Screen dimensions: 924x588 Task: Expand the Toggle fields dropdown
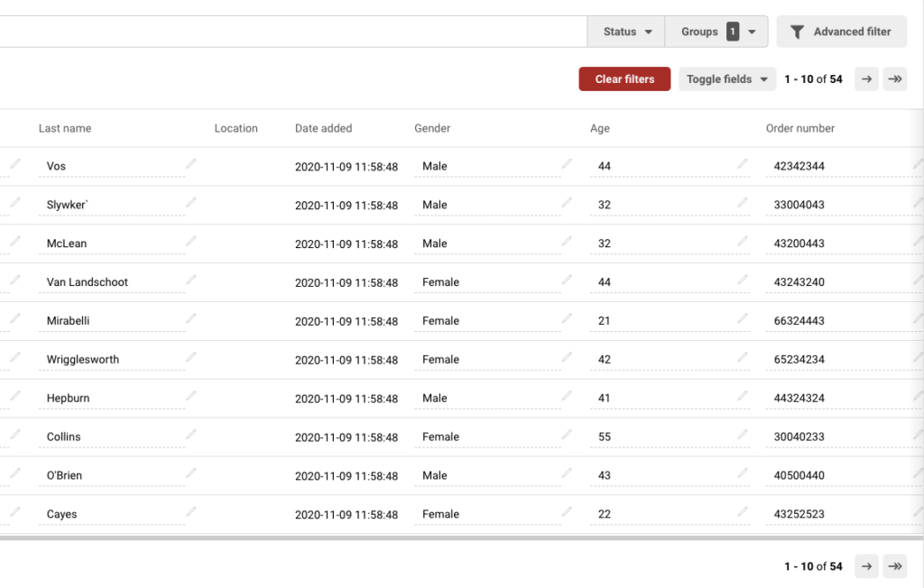pyautogui.click(x=727, y=79)
